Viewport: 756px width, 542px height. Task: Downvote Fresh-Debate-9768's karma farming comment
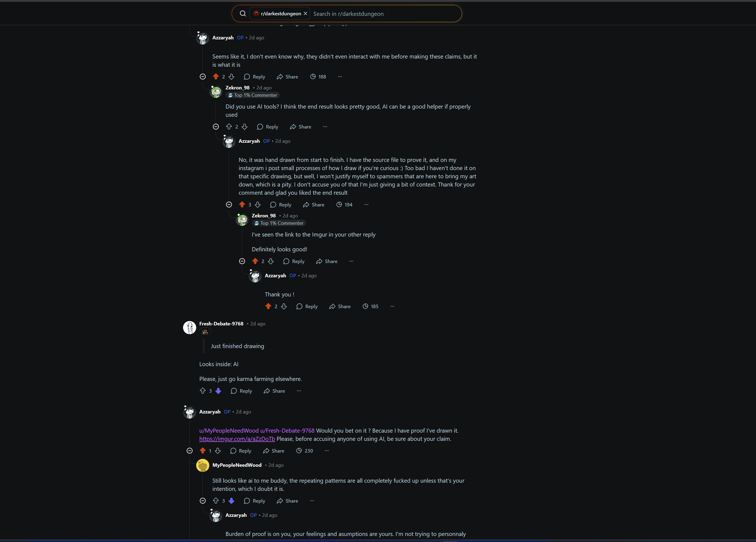[218, 391]
